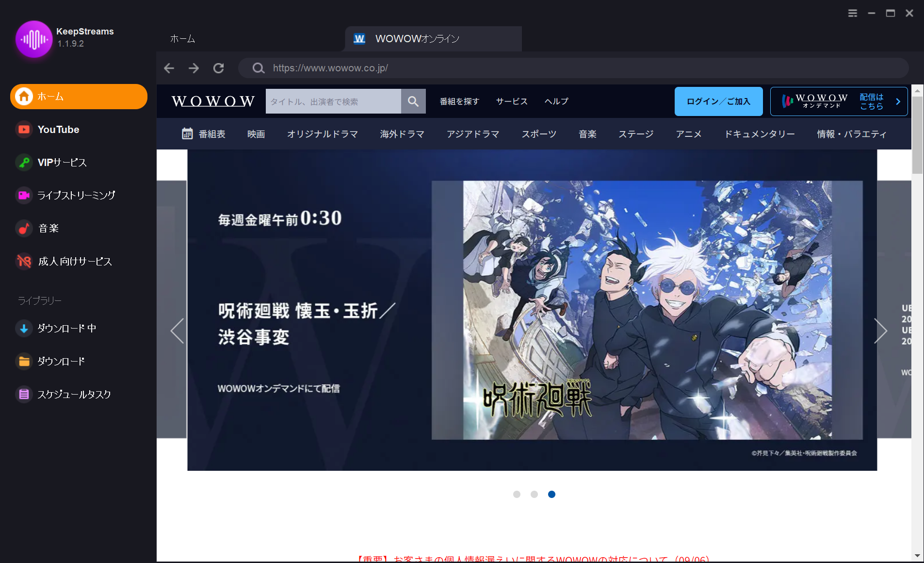924x563 pixels.
Task: Click ログイン／ご加入 button
Action: (718, 101)
